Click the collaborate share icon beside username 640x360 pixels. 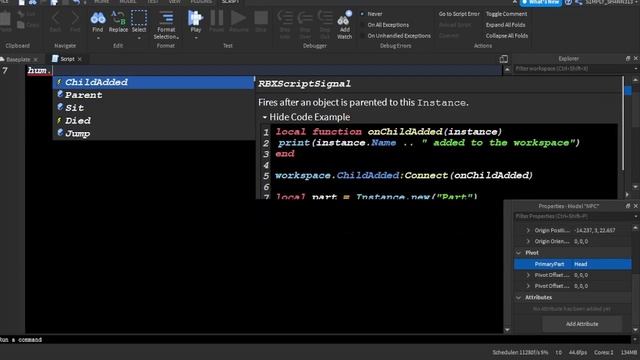579,2
